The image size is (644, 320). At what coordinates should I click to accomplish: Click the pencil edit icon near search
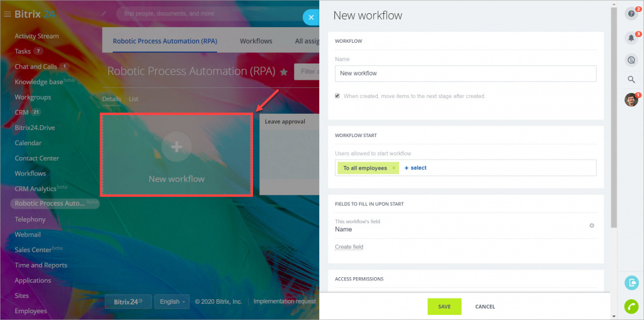coord(103,14)
